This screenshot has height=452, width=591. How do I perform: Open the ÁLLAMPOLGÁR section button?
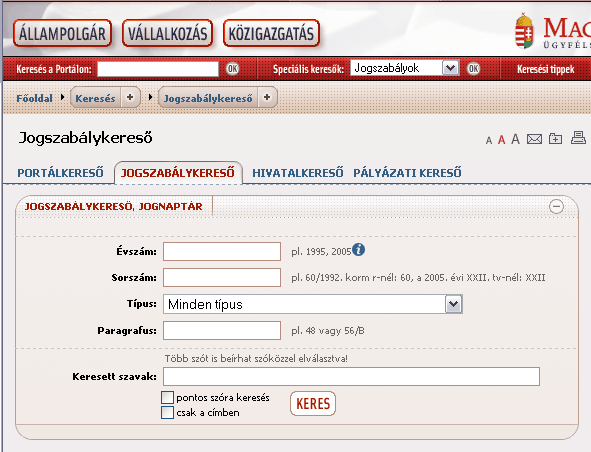tap(63, 34)
